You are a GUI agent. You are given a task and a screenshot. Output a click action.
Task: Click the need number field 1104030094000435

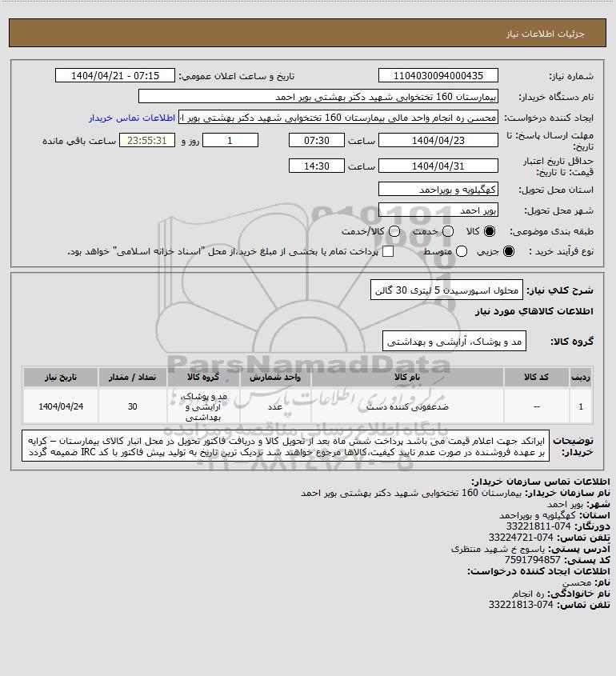[x=438, y=75]
